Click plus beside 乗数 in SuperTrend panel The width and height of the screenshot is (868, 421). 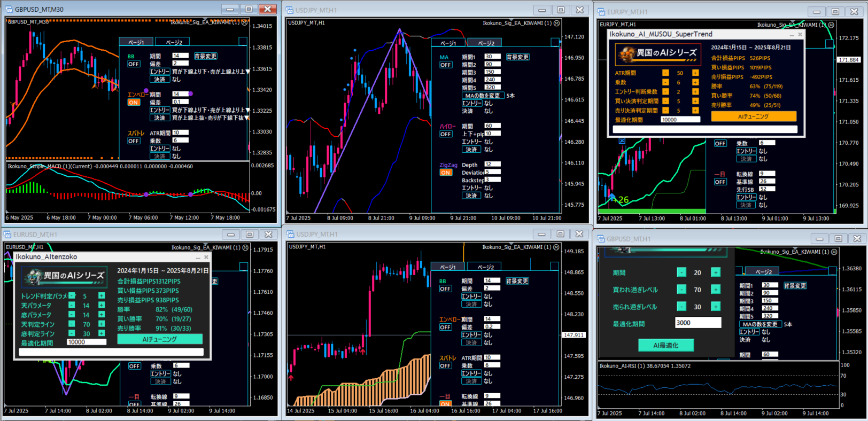coord(695,82)
